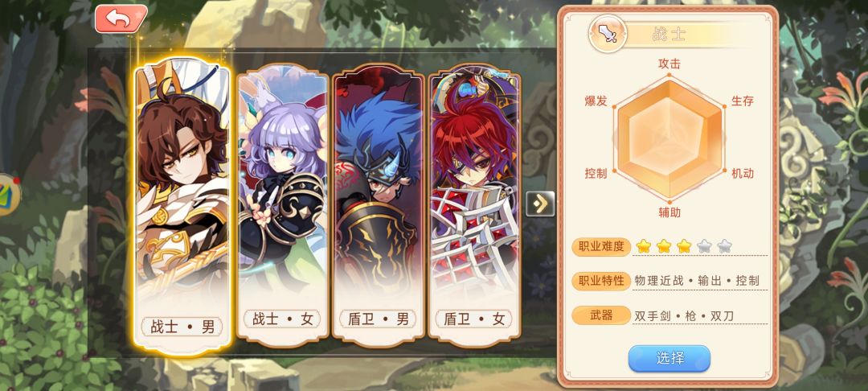868x391 pixels.
Task: Show more classes with the arrow chevron
Action: 540,204
